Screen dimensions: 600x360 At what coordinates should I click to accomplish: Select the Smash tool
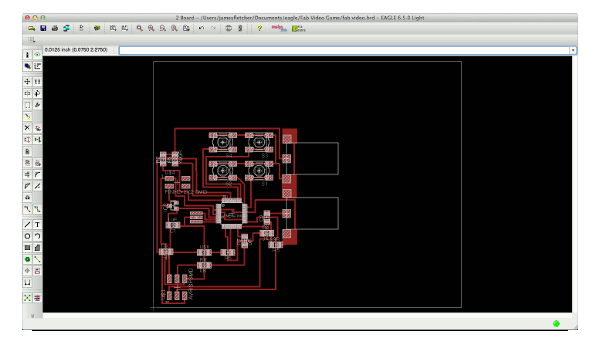click(x=27, y=174)
